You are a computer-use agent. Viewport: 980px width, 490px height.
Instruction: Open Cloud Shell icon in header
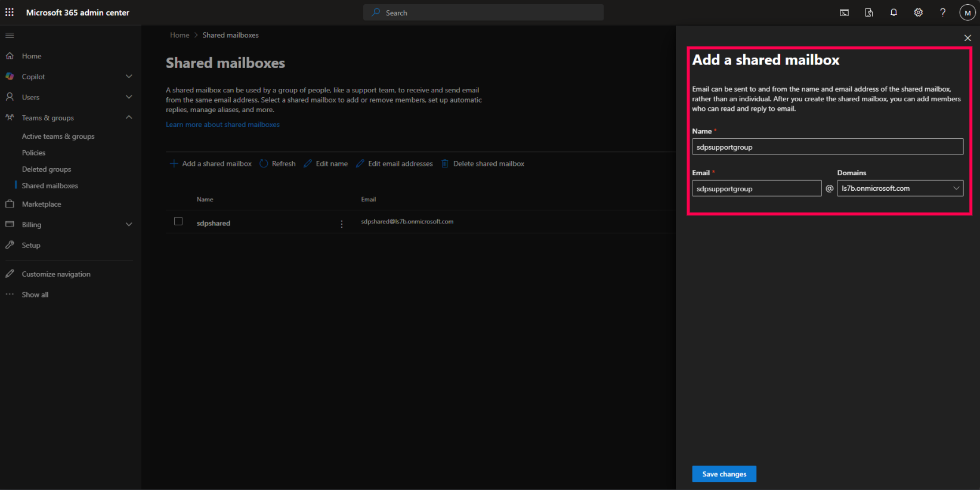pyautogui.click(x=845, y=13)
